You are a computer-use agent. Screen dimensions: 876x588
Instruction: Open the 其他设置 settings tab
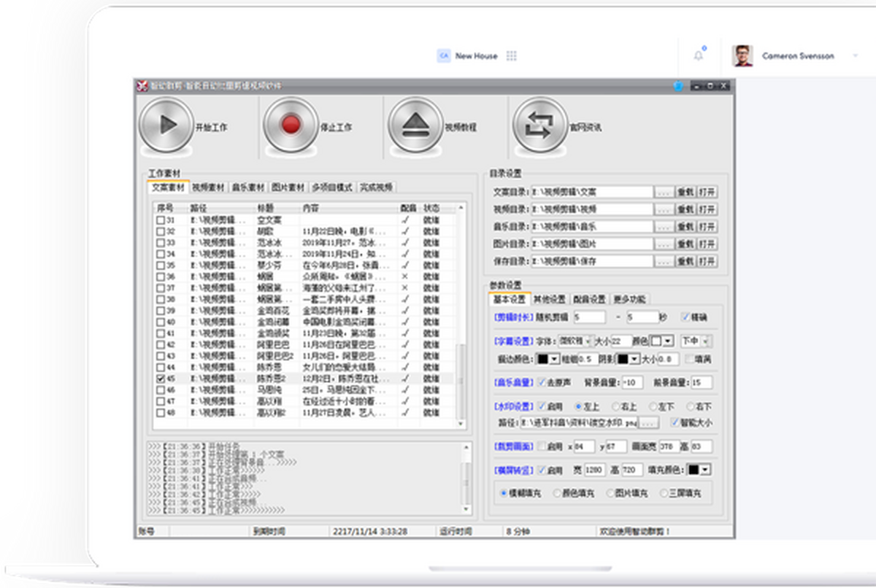pyautogui.click(x=549, y=299)
